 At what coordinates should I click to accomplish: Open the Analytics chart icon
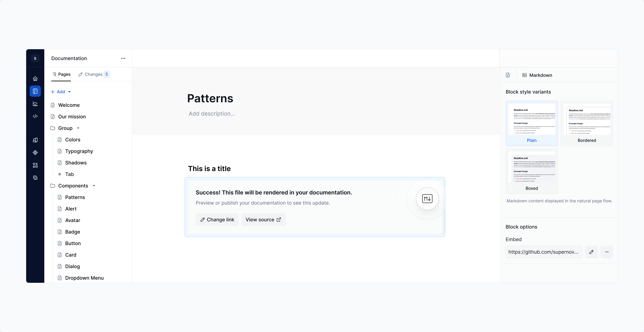35,104
